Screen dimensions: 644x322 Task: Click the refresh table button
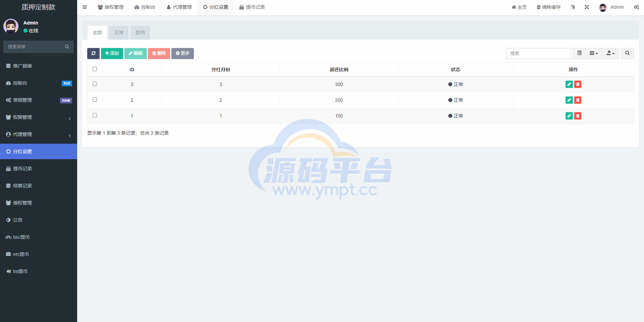click(x=93, y=53)
